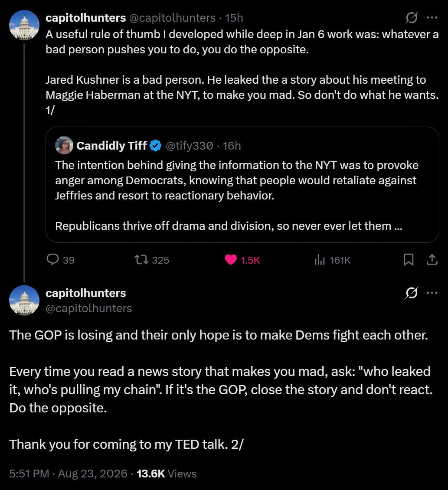Bookmark the first tweet

click(x=409, y=260)
